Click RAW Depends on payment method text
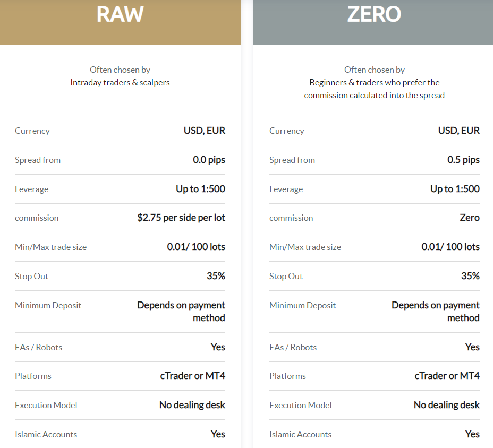The image size is (493, 448). [181, 312]
